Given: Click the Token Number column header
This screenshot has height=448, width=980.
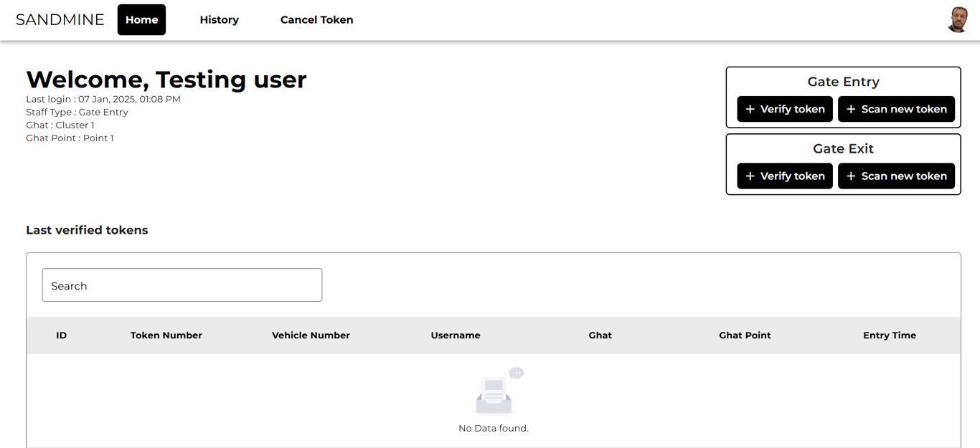Looking at the screenshot, I should tap(166, 335).
